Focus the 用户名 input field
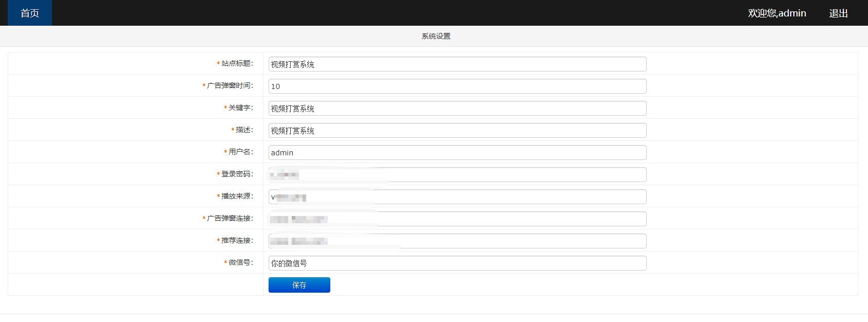Screen dimensions: 868x322 point(457,153)
